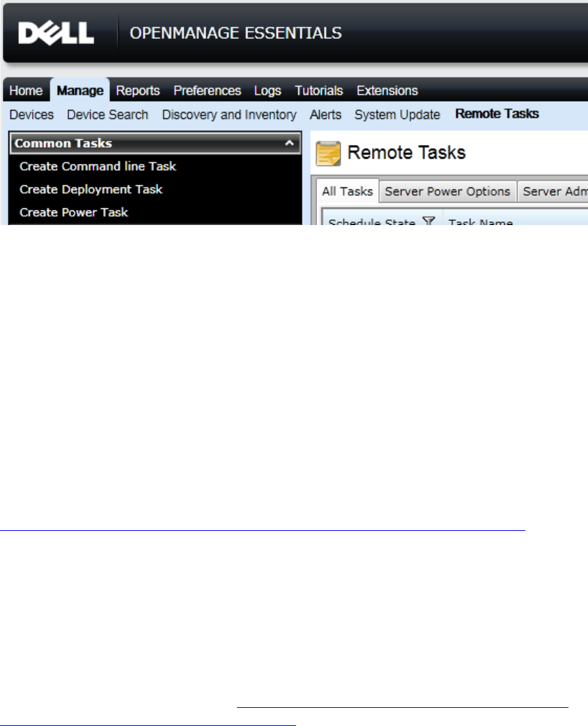The height and width of the screenshot is (726, 588).
Task: Select Remote Tasks submenu
Action: coord(497,114)
